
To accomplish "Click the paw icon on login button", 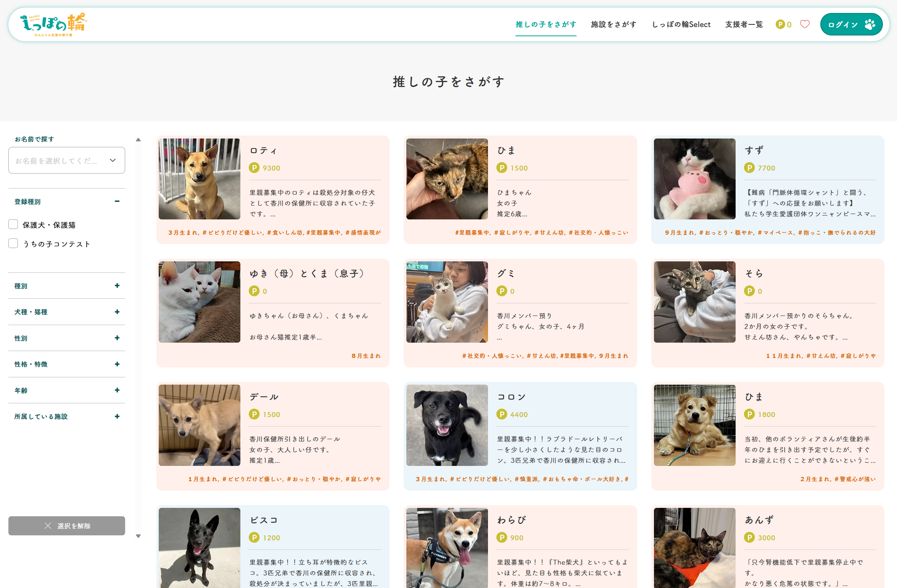I will 870,24.
